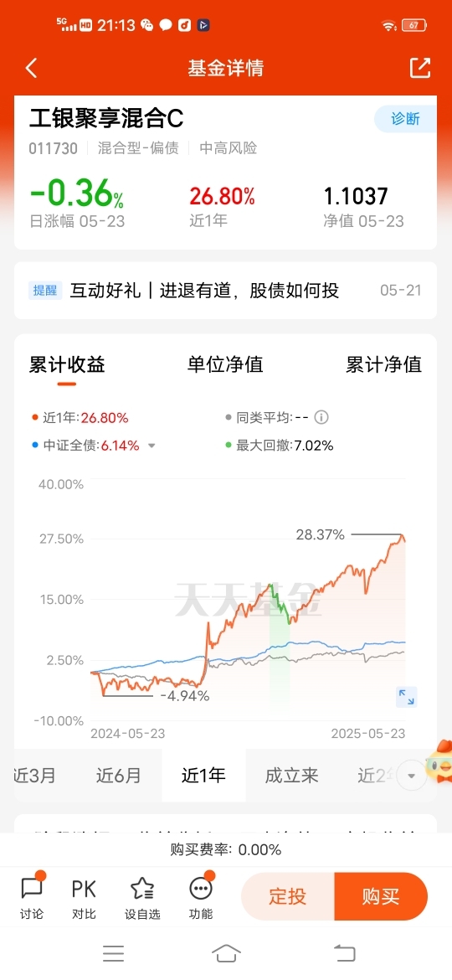
Task: Switch to 单位净值 tab
Action: tap(225, 364)
